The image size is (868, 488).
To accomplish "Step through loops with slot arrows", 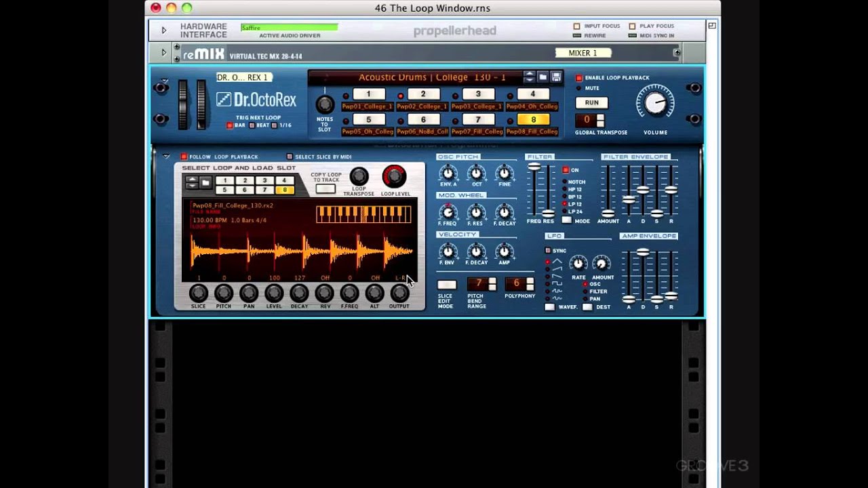I will pos(193,182).
